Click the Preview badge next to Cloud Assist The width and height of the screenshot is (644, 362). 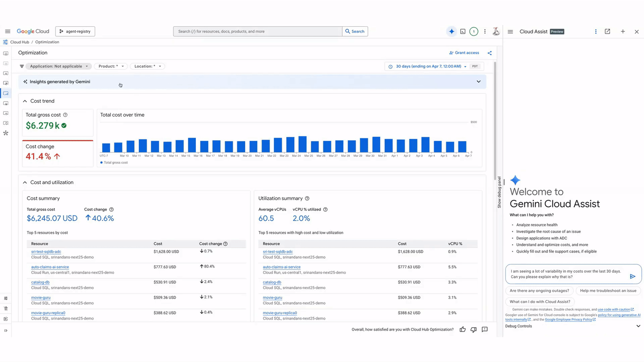coord(557,32)
